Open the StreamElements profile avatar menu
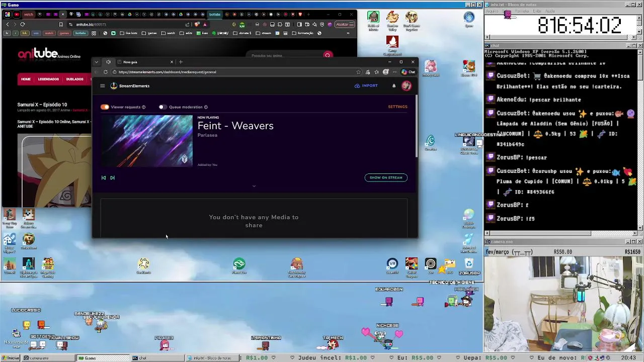 tap(407, 86)
